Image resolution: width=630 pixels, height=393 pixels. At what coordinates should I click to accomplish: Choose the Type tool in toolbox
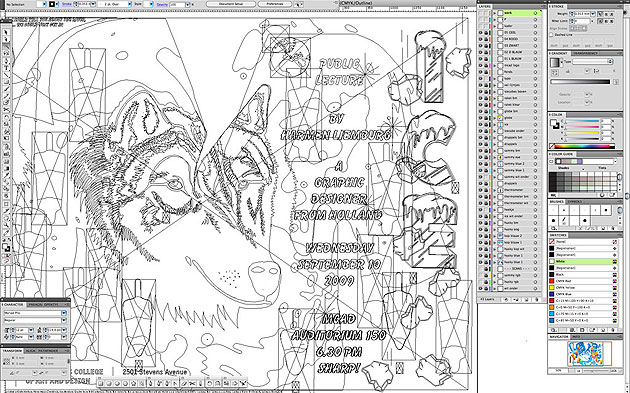coord(6,67)
